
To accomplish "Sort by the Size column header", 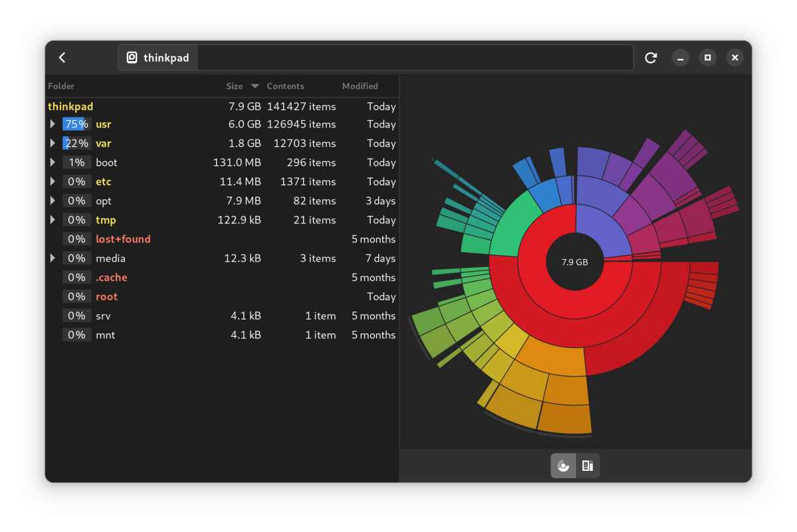I will [235, 86].
